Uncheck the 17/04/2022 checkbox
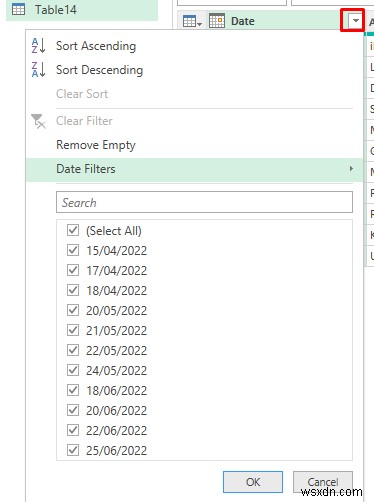374x502 pixels. coord(73,270)
